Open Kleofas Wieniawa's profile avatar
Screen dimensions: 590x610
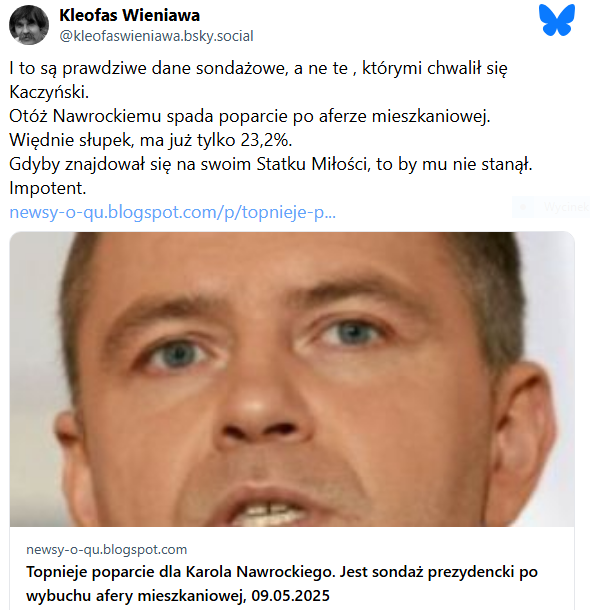(29, 25)
